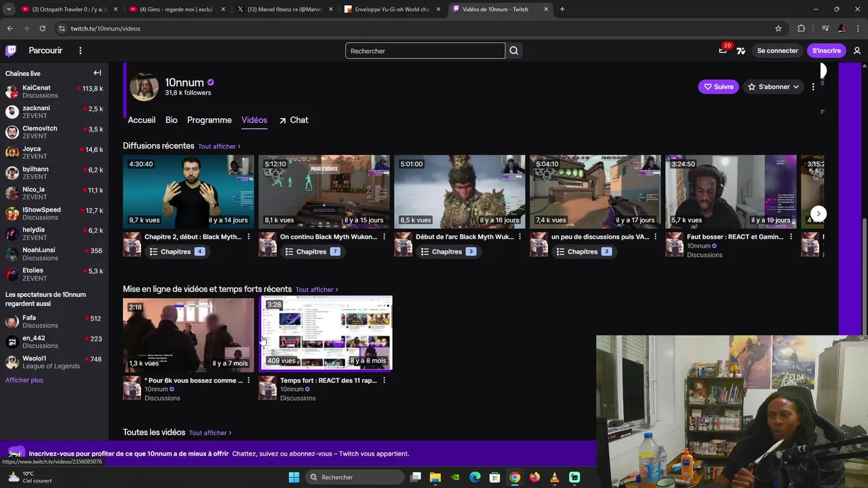The width and height of the screenshot is (868, 488).
Task: Click the Se connecter button
Action: tap(777, 51)
